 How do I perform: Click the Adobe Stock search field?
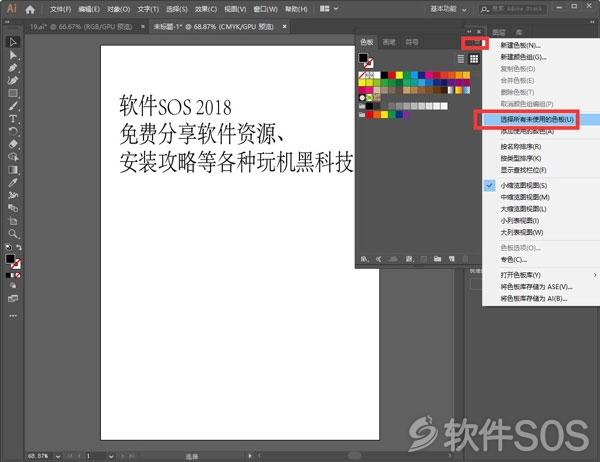(514, 9)
